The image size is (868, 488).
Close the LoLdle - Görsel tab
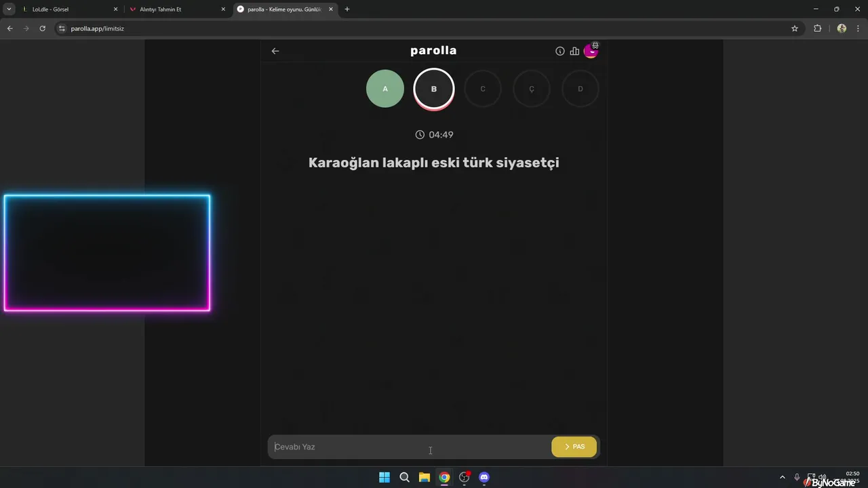point(115,9)
